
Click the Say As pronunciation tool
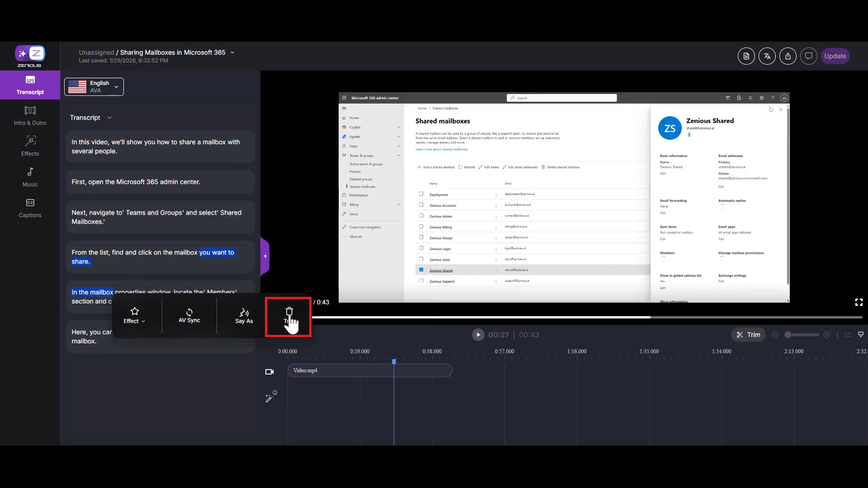244,315
